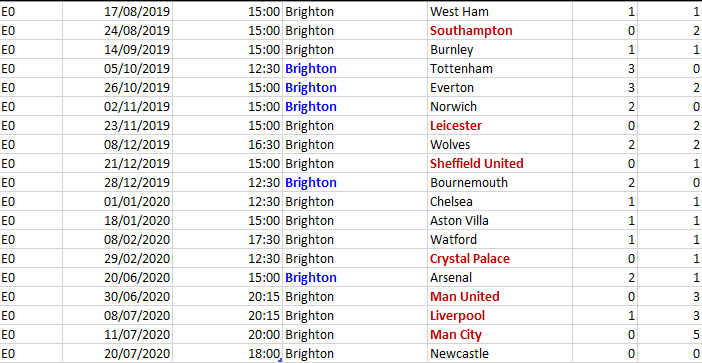Click the Bournemouth cell
Image resolution: width=702 pixels, height=363 pixels.
[x=500, y=183]
